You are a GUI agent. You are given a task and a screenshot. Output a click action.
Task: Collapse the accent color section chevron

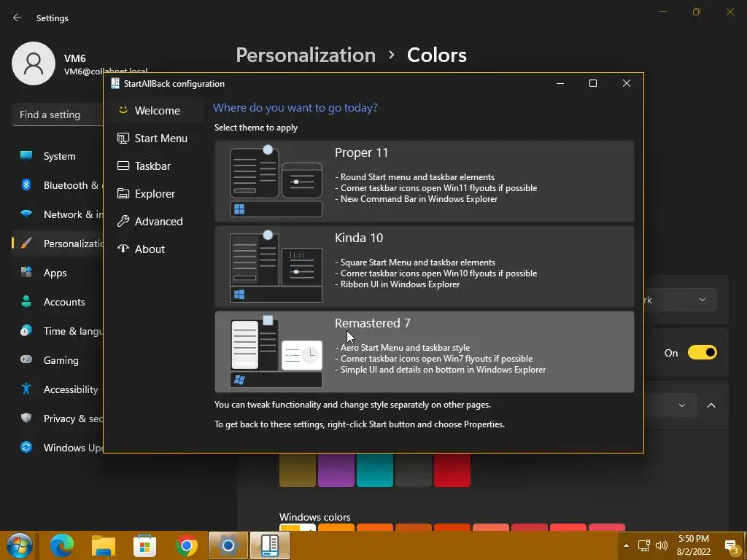pyautogui.click(x=711, y=405)
